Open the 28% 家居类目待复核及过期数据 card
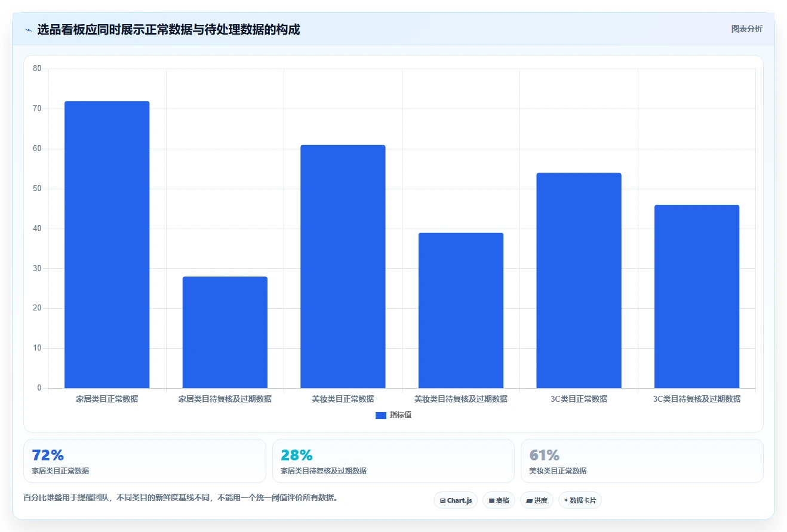 point(393,461)
